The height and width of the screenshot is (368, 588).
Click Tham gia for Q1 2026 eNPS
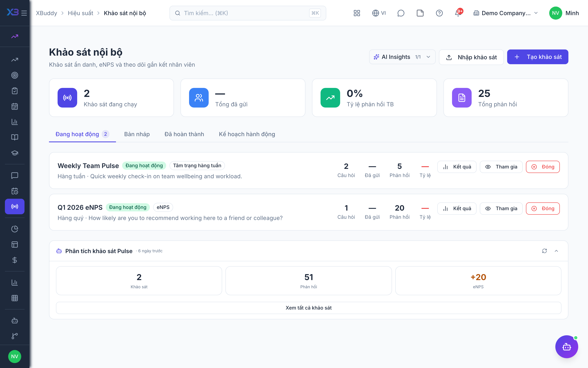[501, 208]
